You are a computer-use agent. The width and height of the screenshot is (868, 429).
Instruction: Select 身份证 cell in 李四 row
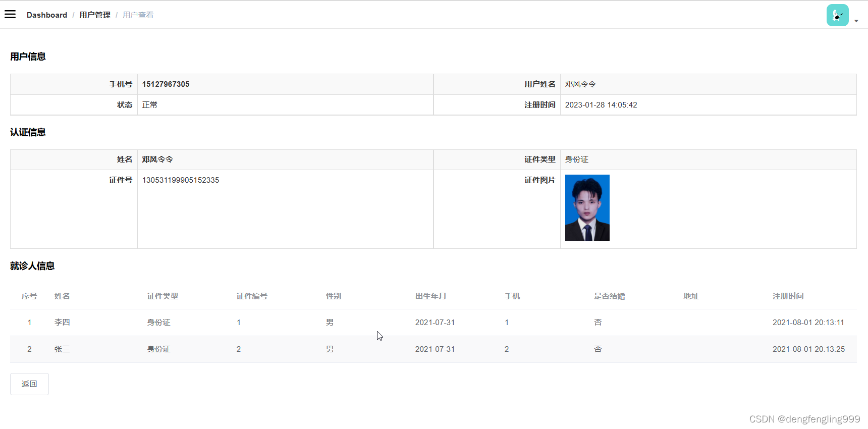pos(158,323)
